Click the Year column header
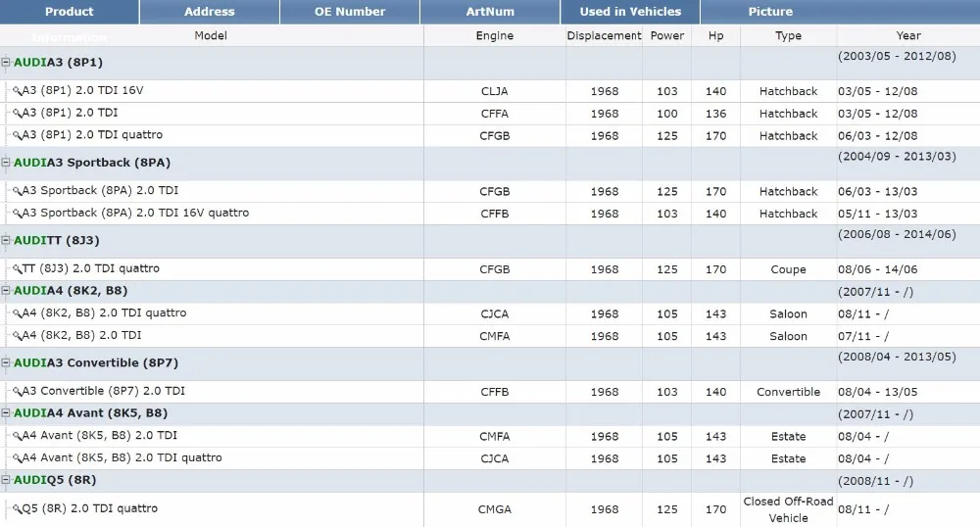Screen dimensions: 980x527 [x=908, y=35]
